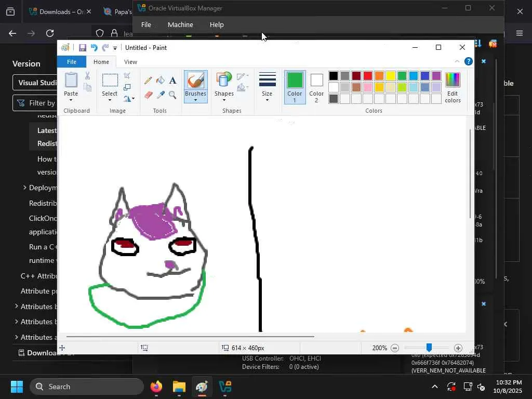Open the Paint File tab
This screenshot has width=532, height=399.
72,62
